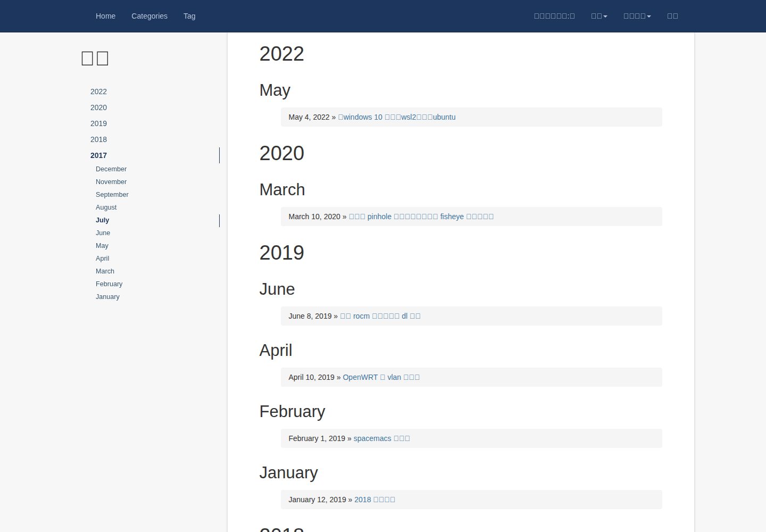Open Categories in the top navbar
766x532 pixels.
(x=149, y=16)
